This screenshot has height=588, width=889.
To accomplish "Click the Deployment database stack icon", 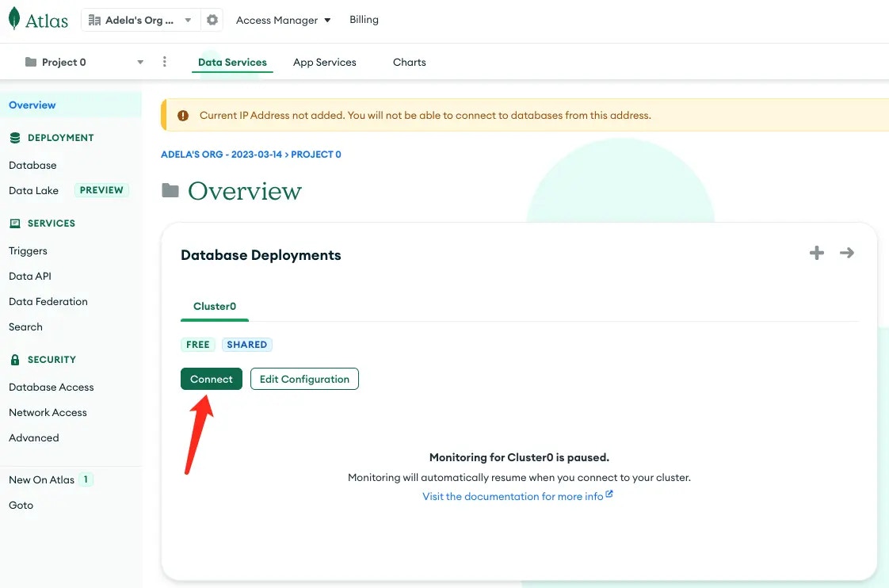I will coord(15,138).
